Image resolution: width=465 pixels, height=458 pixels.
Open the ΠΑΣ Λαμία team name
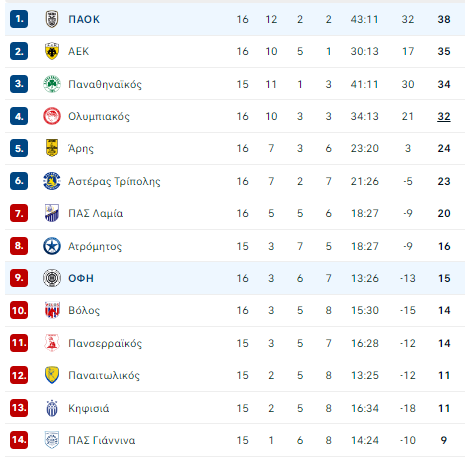click(x=95, y=213)
